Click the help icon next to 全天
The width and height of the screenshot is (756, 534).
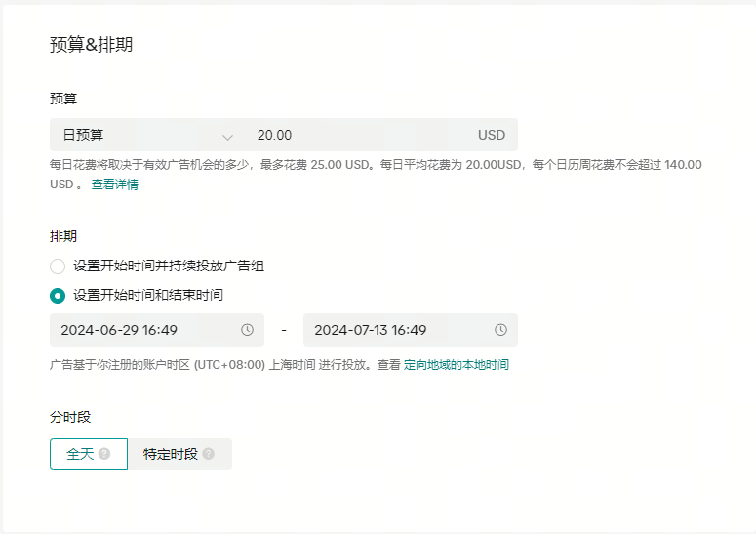104,454
